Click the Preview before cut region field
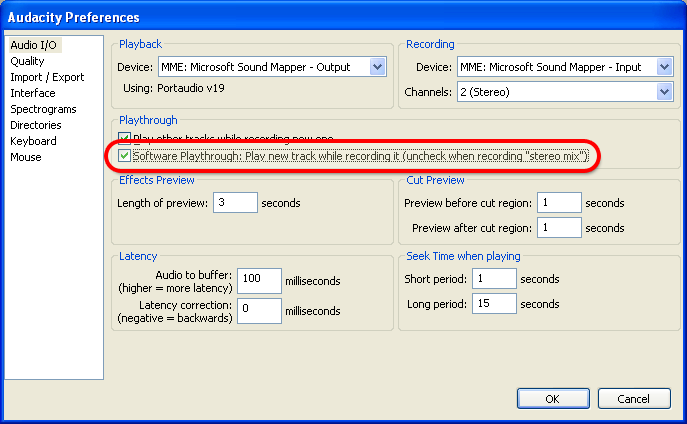687x424 pixels. (x=559, y=202)
